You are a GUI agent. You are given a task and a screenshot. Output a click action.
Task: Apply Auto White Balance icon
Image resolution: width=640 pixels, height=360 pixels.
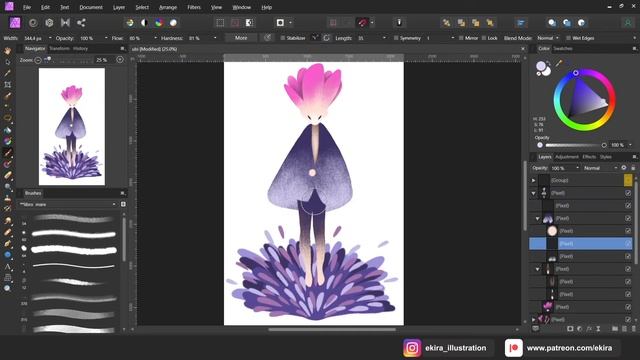pos(173,23)
